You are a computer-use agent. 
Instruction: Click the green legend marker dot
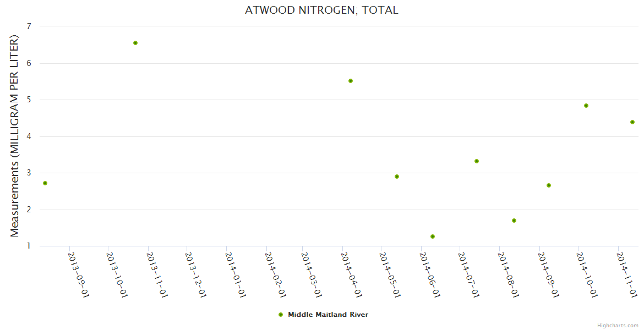(281, 315)
